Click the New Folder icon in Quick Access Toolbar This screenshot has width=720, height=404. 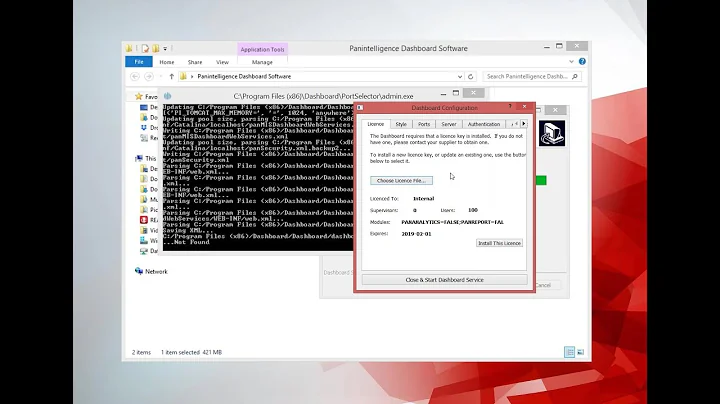[x=156, y=48]
